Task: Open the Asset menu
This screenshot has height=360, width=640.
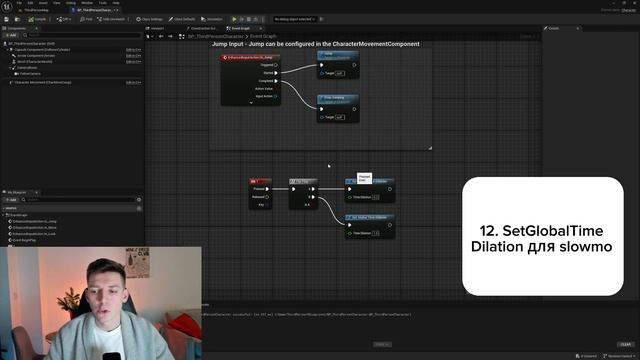Action: (x=43, y=3)
